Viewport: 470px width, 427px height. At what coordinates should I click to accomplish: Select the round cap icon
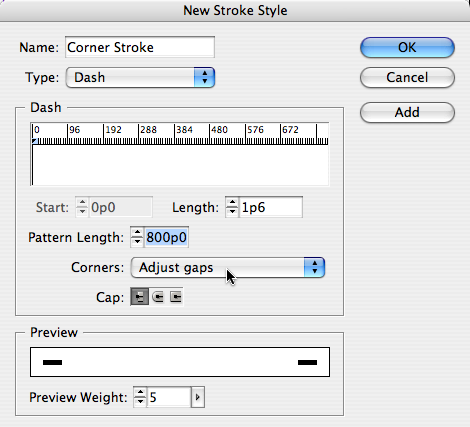[158, 297]
